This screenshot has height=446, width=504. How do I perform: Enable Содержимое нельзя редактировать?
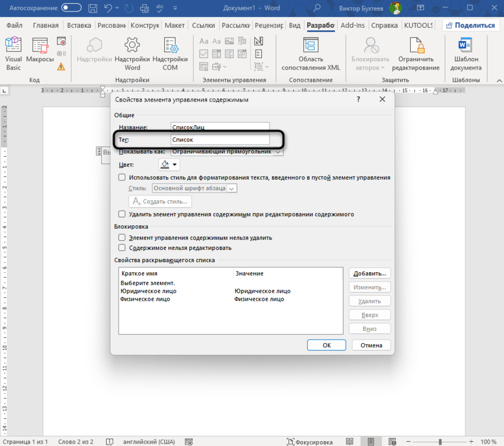[x=122, y=247]
